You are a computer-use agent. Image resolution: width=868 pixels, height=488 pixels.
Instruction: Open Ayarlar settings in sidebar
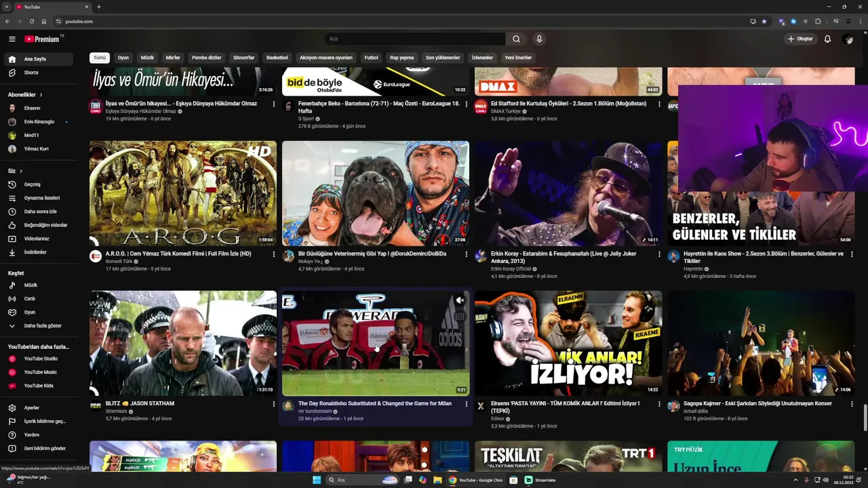(39, 408)
